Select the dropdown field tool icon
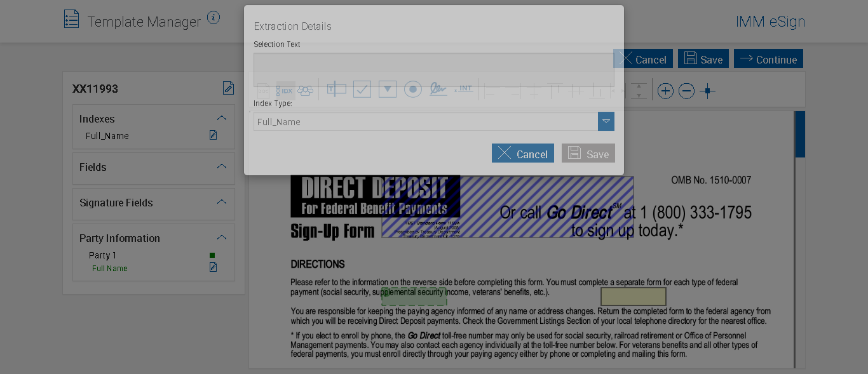The height and width of the screenshot is (374, 868). (388, 90)
